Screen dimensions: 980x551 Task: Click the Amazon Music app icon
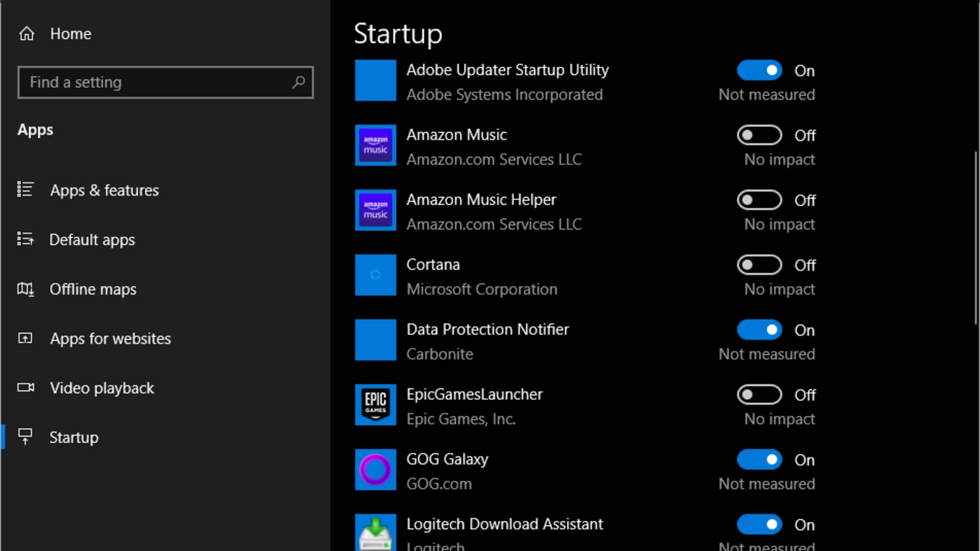coord(376,145)
